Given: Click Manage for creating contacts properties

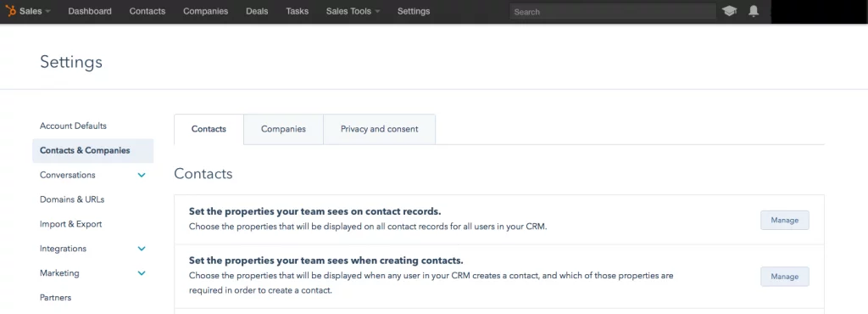Looking at the screenshot, I should (x=784, y=277).
